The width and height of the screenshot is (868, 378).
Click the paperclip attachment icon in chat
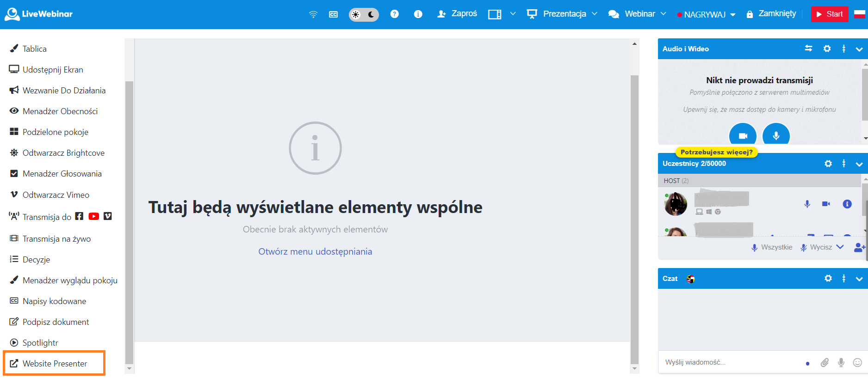(x=825, y=363)
